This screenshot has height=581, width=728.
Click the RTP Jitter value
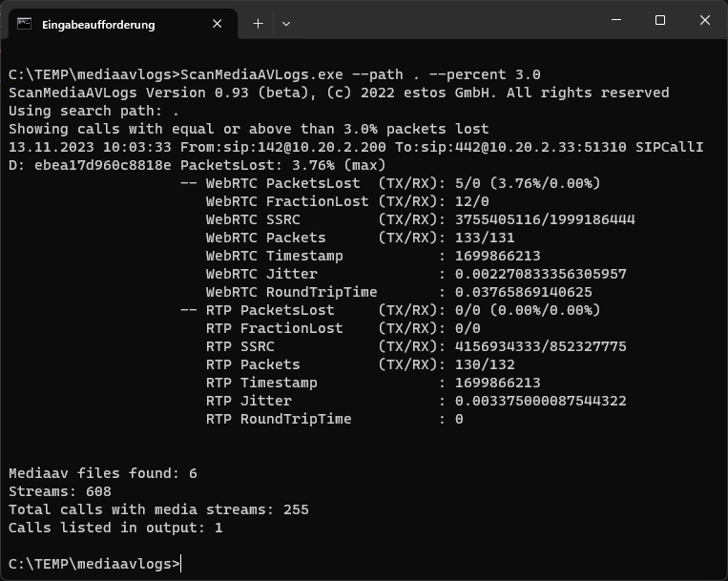540,401
